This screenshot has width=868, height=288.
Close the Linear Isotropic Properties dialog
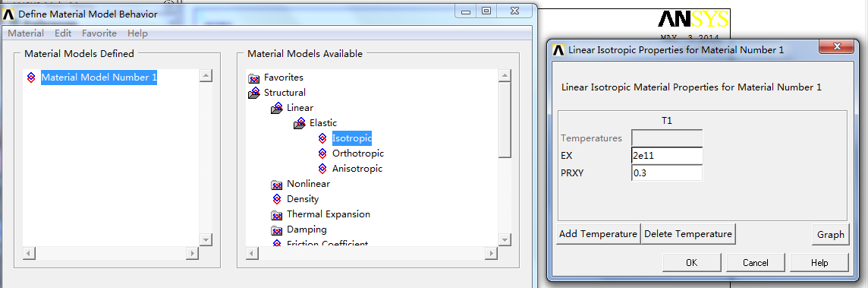[838, 46]
